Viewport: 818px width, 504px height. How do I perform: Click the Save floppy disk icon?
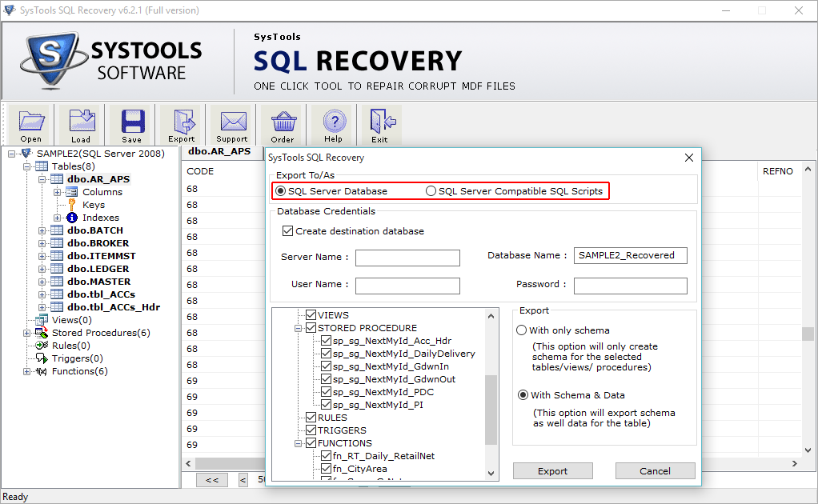tap(133, 122)
